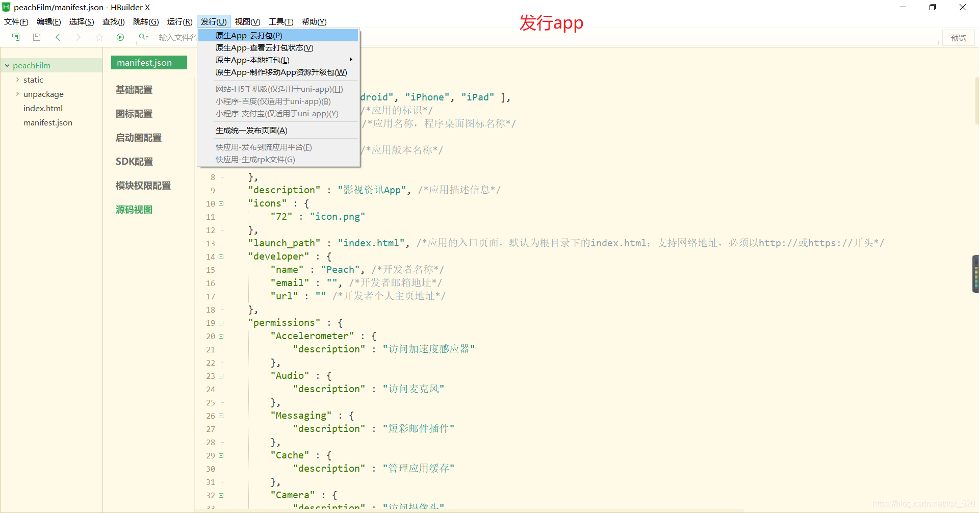Select the unpackage folder row
Screen dimensions: 980x513
[x=51, y=94]
